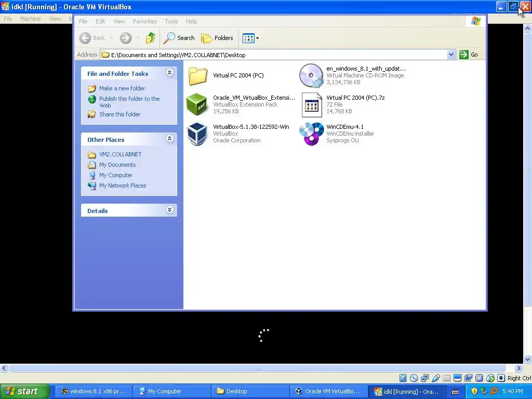The width and height of the screenshot is (532, 399).
Task: Click the vertical scrollbar down arrow
Action: (527, 360)
